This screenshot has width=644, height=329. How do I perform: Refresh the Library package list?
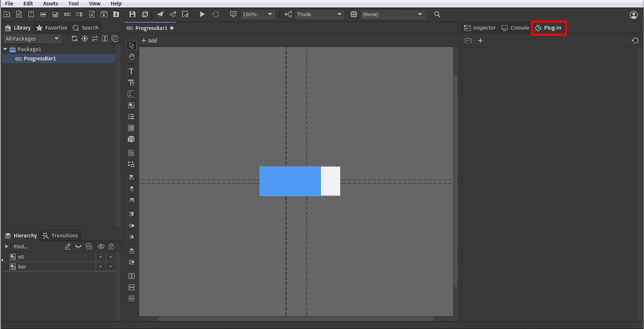click(x=74, y=39)
